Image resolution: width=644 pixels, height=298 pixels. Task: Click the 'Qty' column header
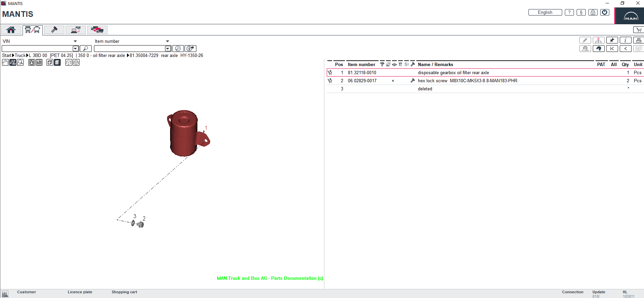click(x=625, y=64)
